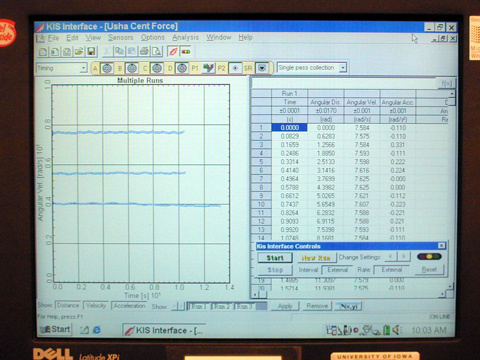Click the traffic light toolbar icon
This screenshot has width=480, height=360.
(186, 52)
